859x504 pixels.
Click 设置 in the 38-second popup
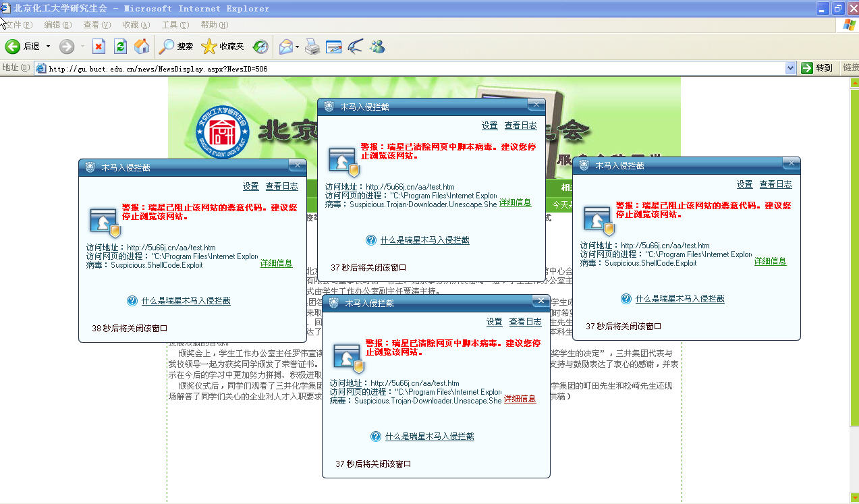tap(251, 186)
